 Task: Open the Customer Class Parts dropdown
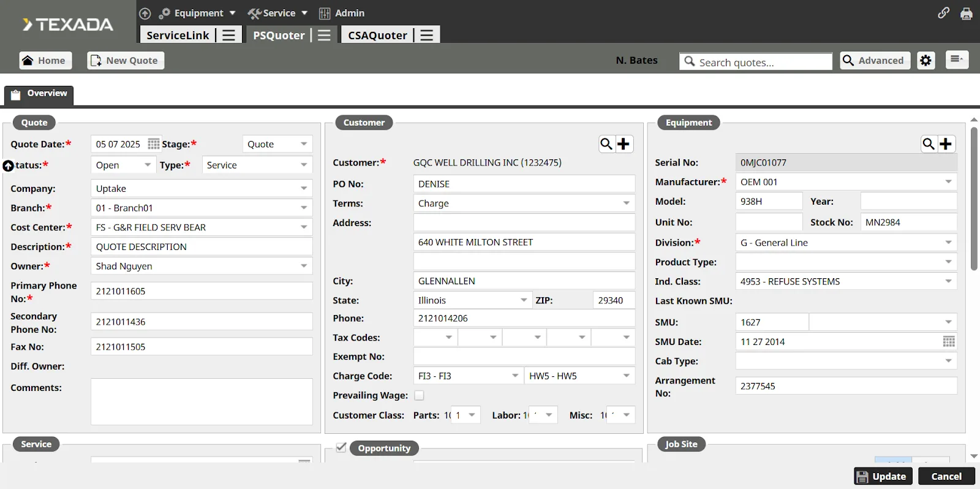tap(466, 415)
